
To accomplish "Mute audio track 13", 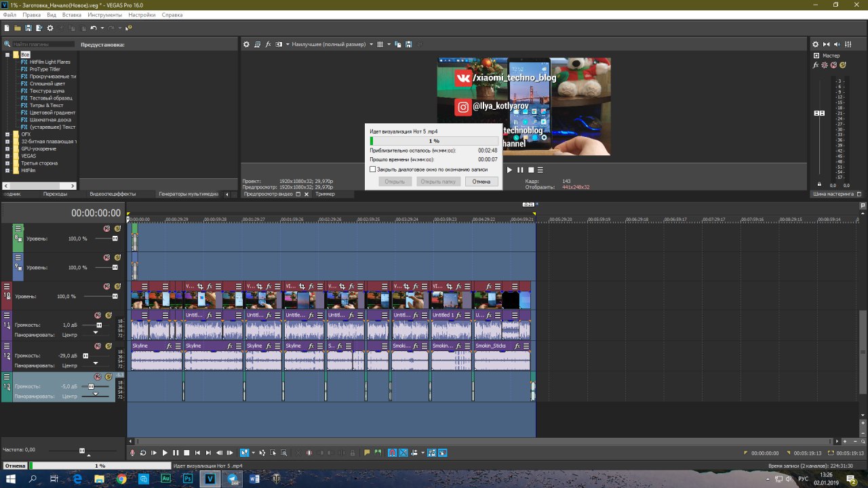I will pos(98,377).
